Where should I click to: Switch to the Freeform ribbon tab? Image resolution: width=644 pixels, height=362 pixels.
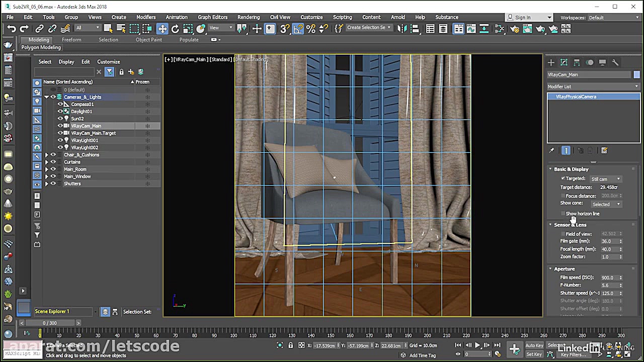tap(71, 39)
